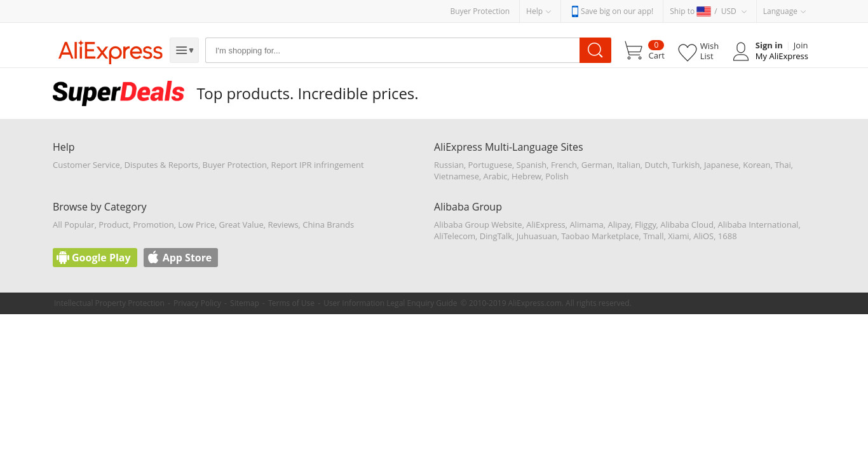Open Privacy Policy footer link

[x=197, y=303]
